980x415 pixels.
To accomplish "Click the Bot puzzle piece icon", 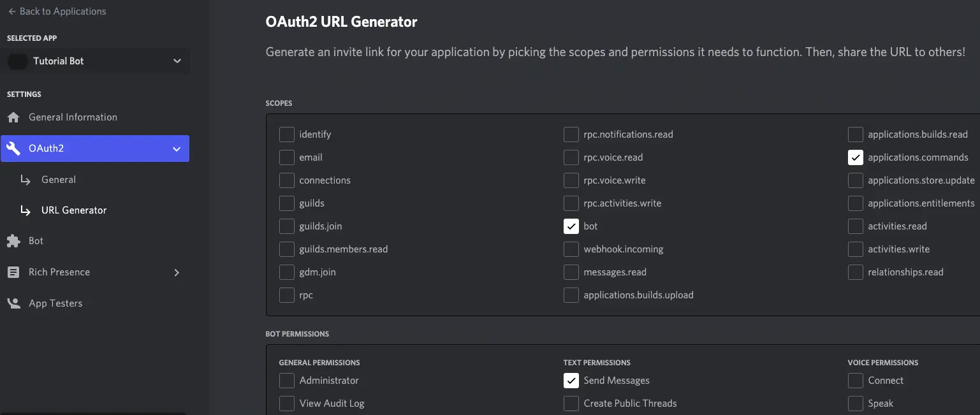I will (13, 241).
